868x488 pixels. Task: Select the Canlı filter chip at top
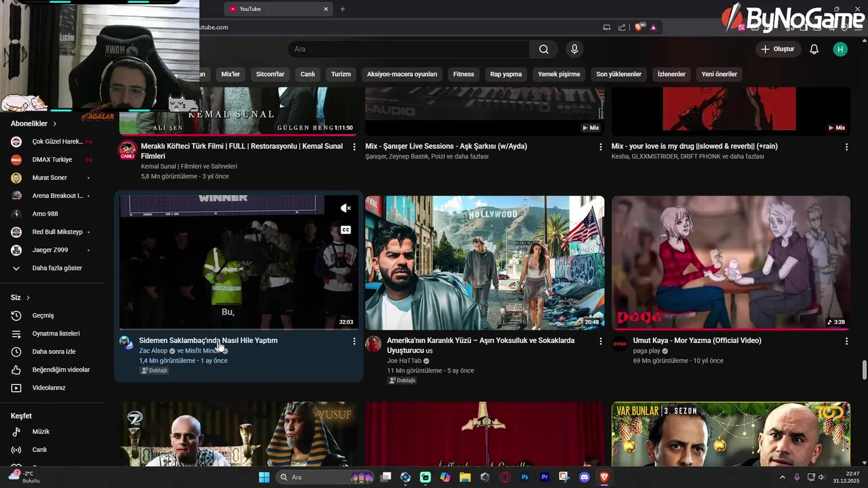click(x=308, y=74)
